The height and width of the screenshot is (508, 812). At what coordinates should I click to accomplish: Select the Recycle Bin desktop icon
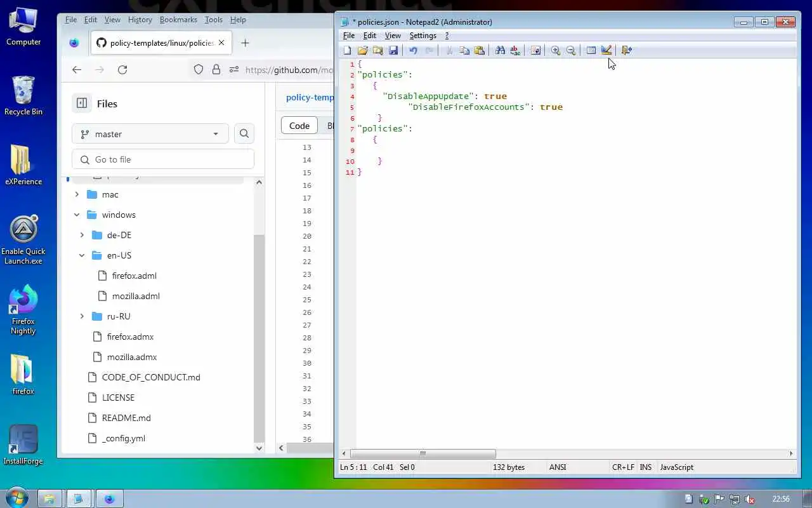23,97
